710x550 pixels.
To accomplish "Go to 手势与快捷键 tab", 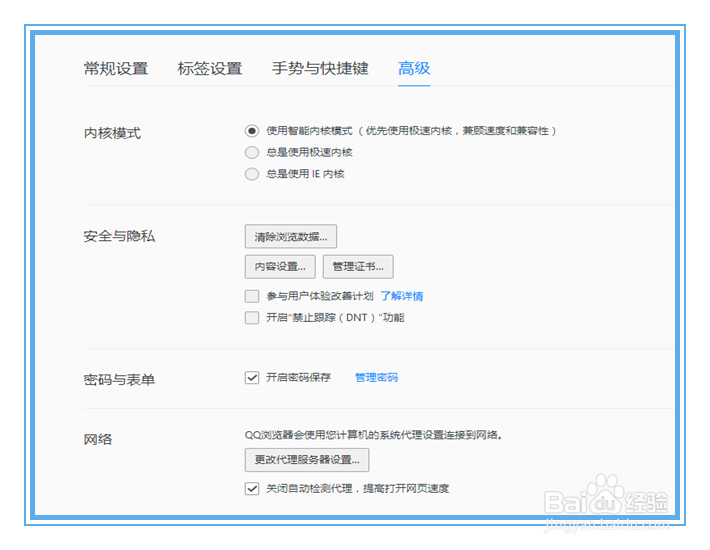I will (x=320, y=68).
